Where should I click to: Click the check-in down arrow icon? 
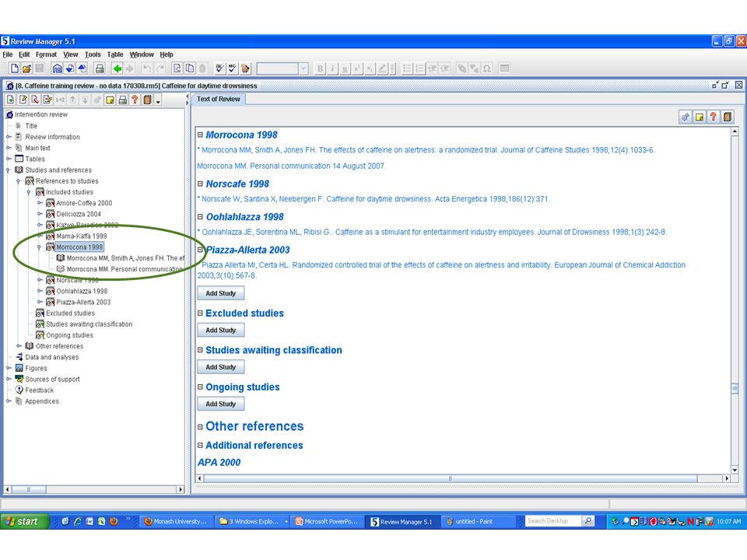(69, 68)
